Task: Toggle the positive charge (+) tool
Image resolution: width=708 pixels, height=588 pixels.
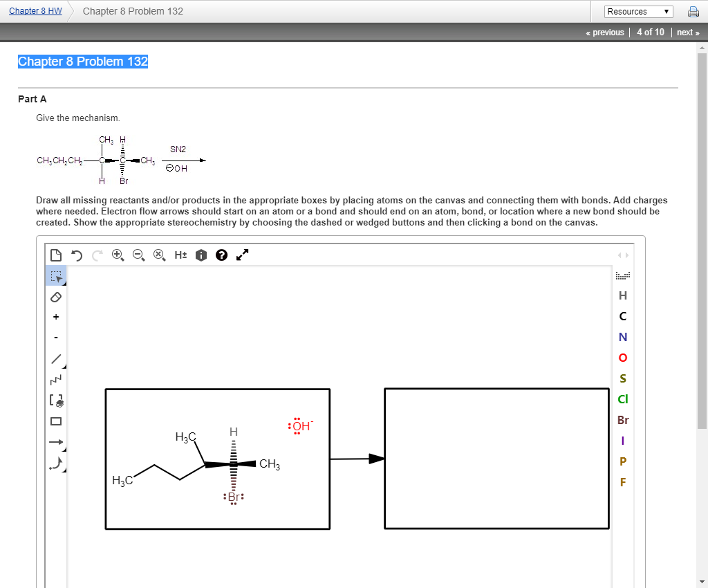Action: coord(56,316)
